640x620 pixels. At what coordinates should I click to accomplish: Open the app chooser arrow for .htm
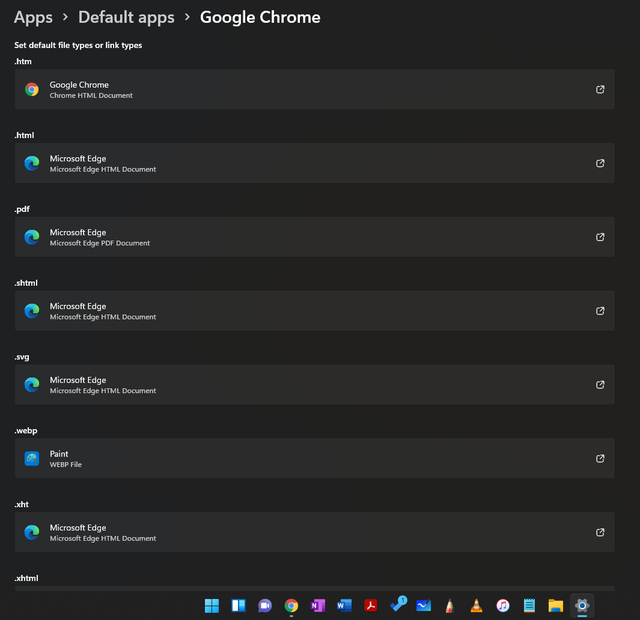[600, 89]
